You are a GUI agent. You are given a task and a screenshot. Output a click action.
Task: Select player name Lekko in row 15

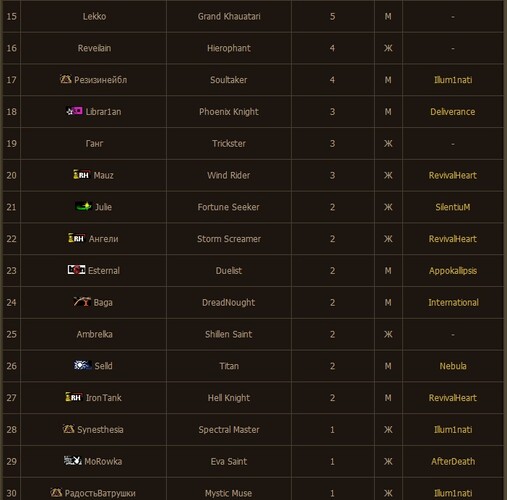point(94,16)
